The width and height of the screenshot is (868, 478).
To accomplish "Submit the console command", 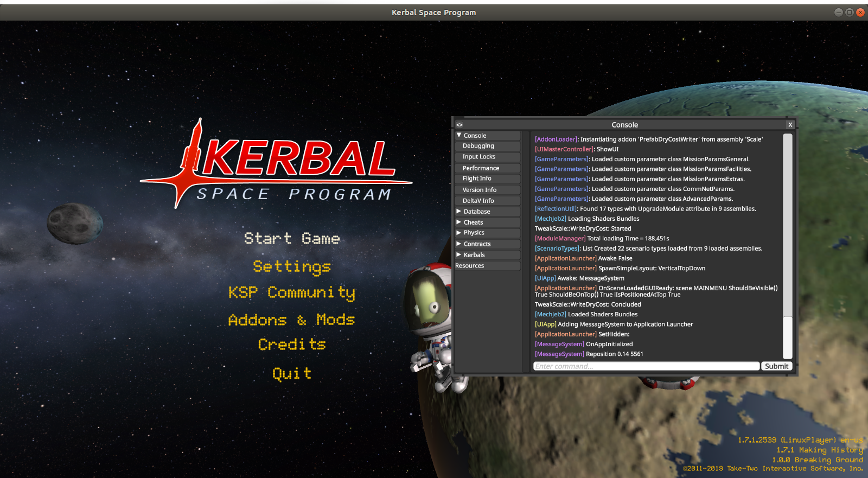I will pos(776,366).
